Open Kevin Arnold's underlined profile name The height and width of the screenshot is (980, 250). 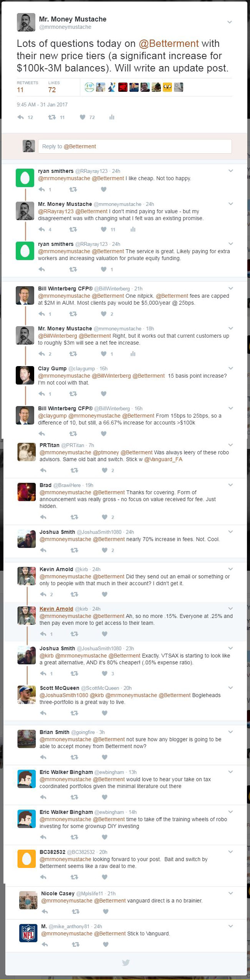click(56, 609)
